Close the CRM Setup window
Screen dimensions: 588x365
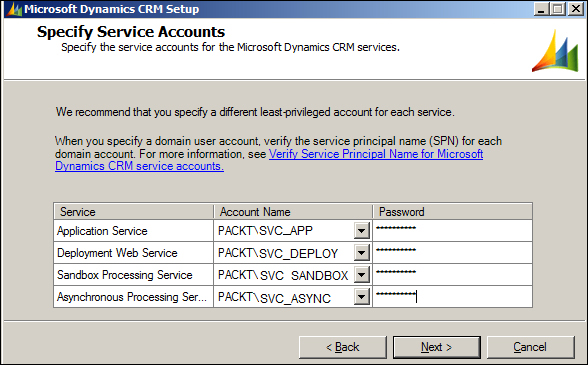pos(576,9)
